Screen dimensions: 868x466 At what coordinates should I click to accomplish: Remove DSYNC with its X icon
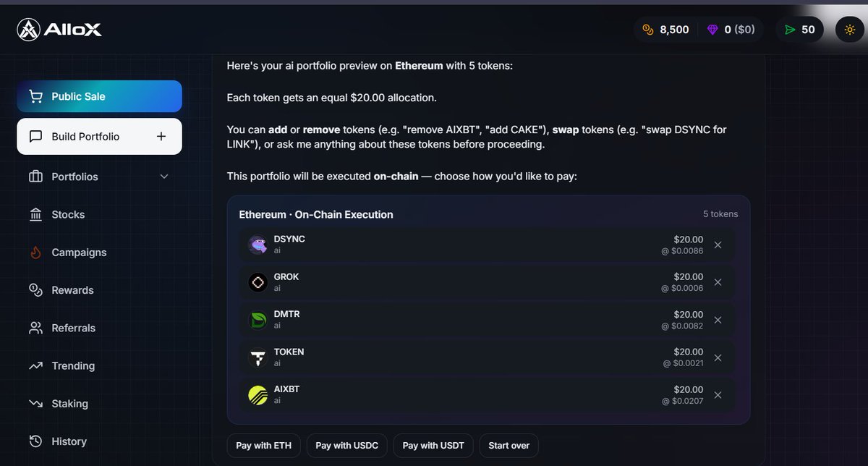tap(718, 245)
